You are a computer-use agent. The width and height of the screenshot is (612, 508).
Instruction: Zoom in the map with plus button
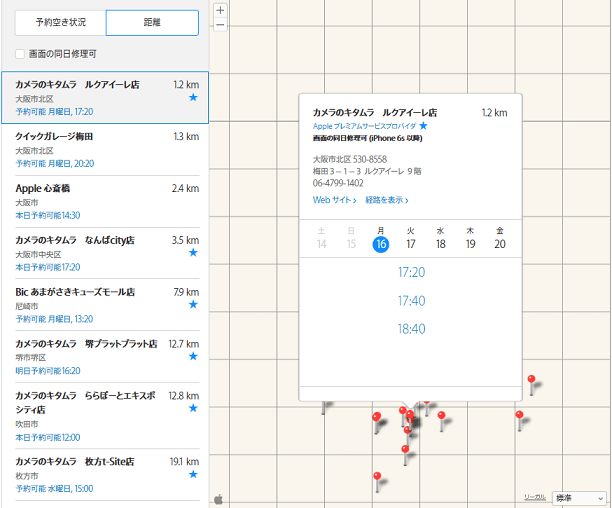point(220,11)
